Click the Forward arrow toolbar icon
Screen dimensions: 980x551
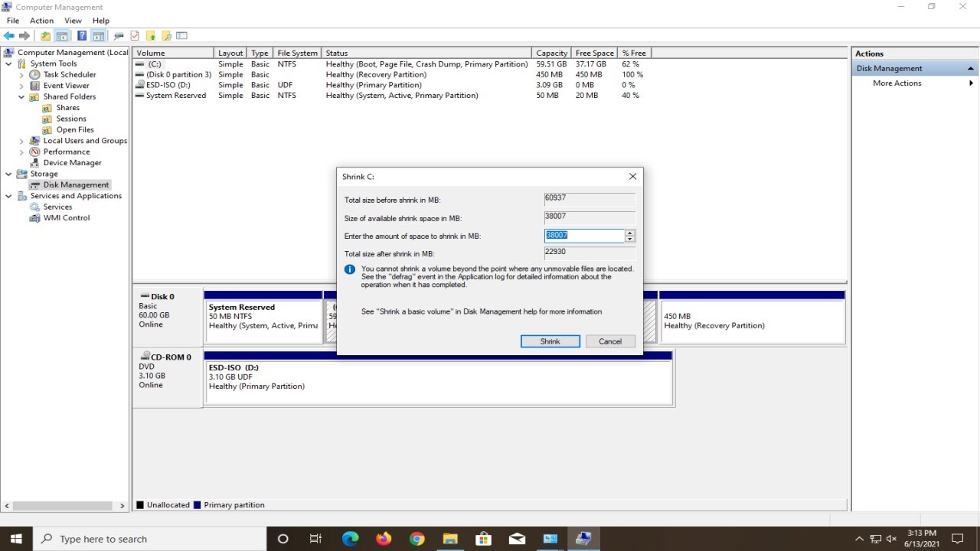tap(24, 36)
